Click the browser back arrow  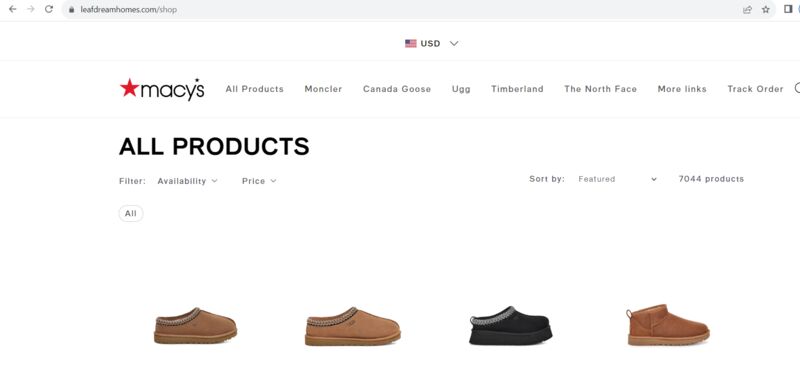(x=13, y=9)
